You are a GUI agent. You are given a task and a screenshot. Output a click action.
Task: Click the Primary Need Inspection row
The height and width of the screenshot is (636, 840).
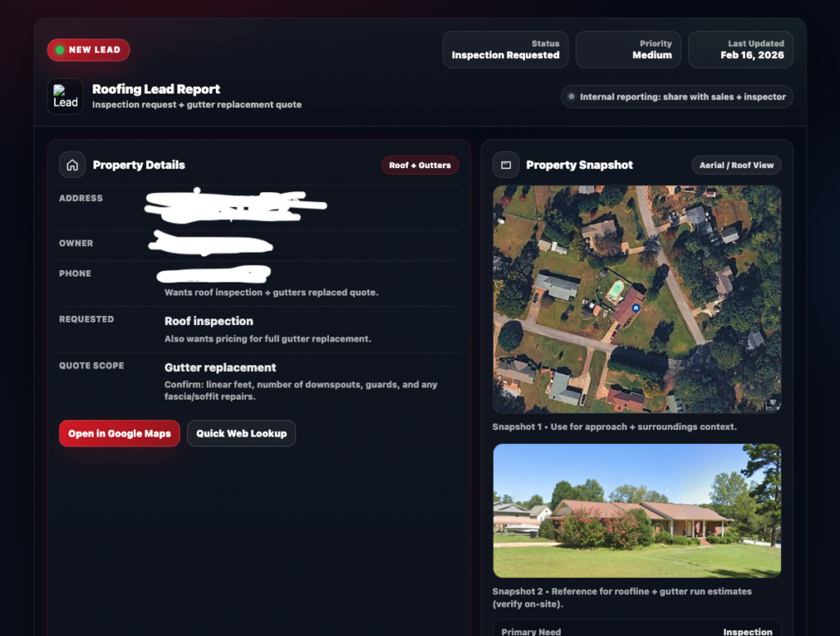click(637, 630)
